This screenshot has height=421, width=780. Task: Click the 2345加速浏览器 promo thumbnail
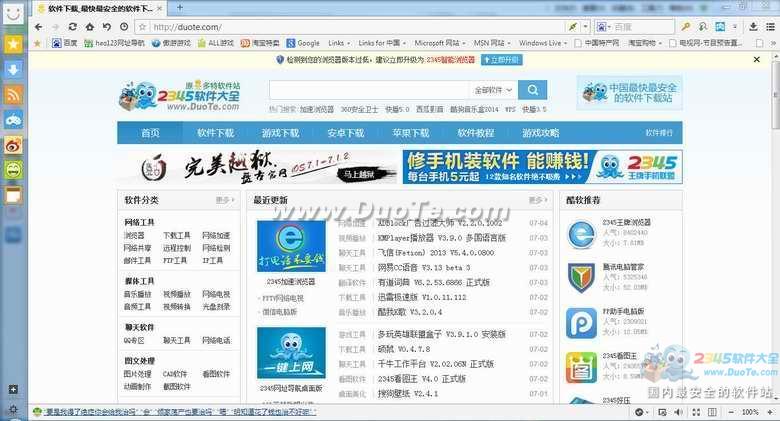click(x=291, y=248)
